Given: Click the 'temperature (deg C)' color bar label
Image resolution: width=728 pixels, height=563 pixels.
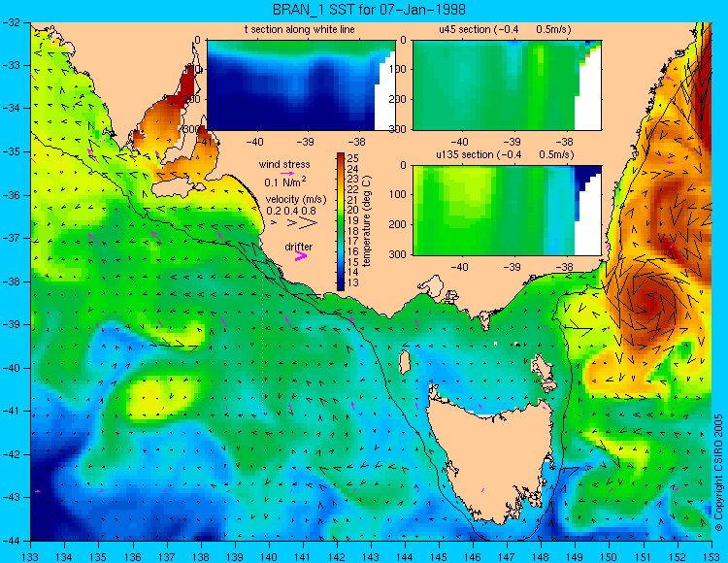Looking at the screenshot, I should (x=367, y=221).
